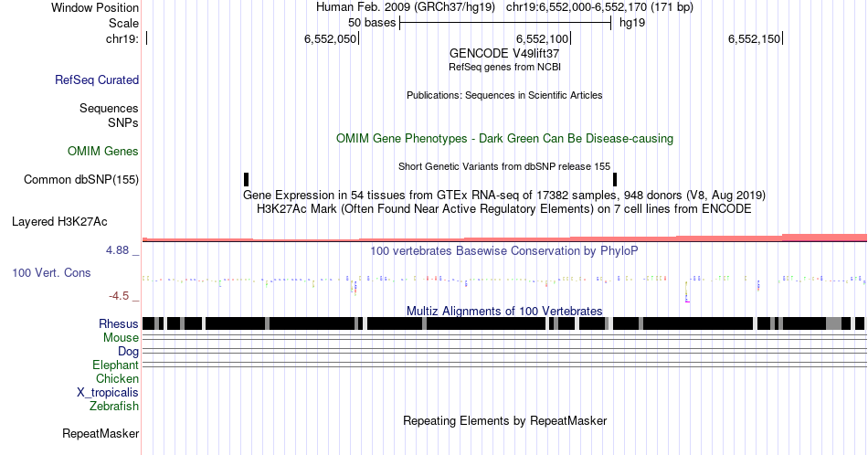Click Repeating Elements by RepeatMasker title

[504, 420]
